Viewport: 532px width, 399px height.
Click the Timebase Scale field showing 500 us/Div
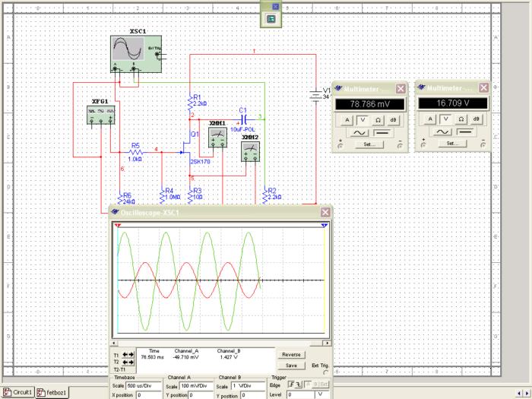click(144, 386)
